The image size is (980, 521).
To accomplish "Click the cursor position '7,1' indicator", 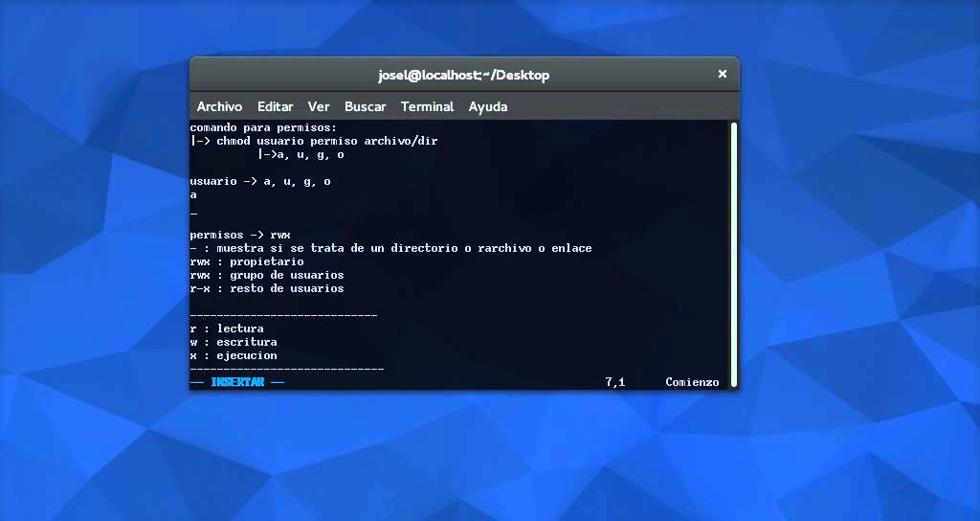I will tap(615, 382).
